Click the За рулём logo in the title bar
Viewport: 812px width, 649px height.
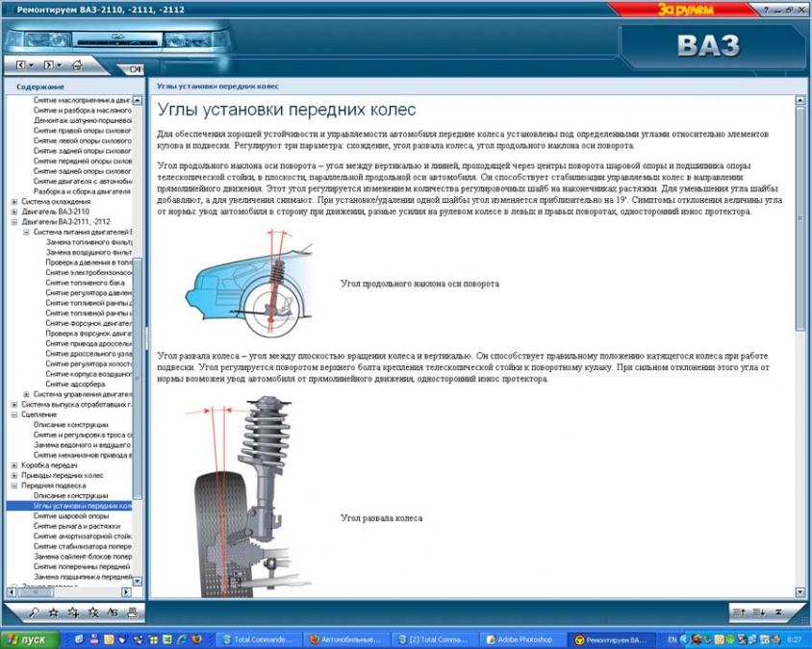[685, 10]
